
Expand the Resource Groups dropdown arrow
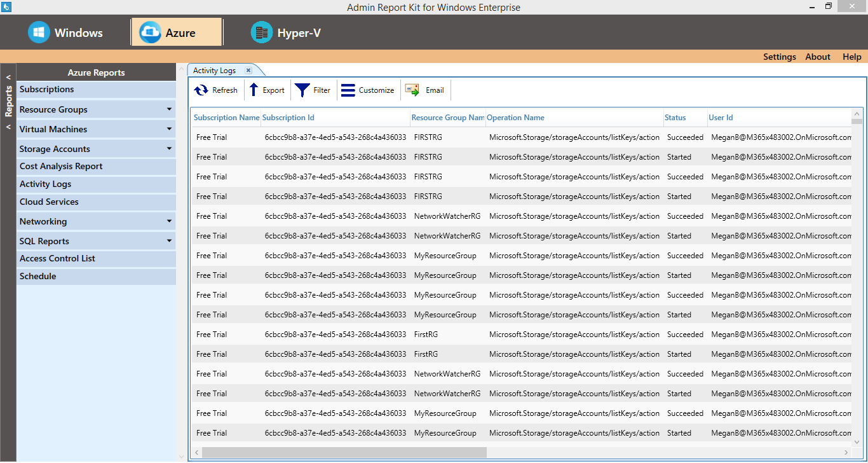pos(169,109)
